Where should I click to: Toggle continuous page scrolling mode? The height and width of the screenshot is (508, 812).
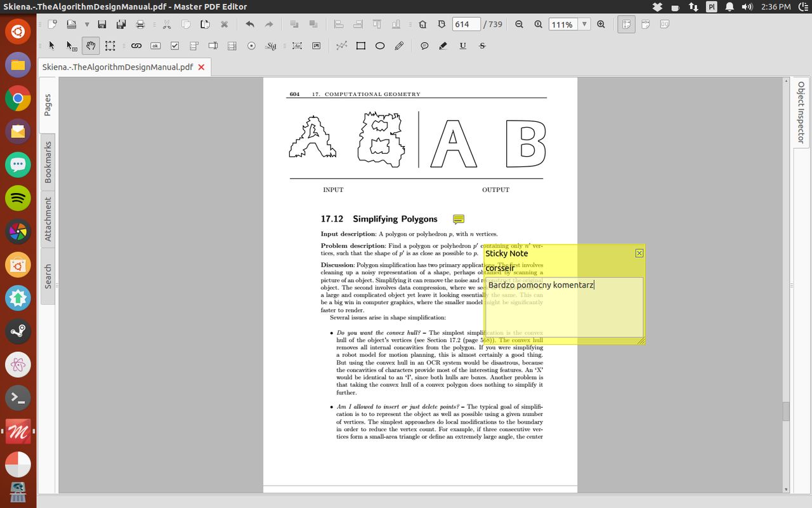click(x=626, y=24)
